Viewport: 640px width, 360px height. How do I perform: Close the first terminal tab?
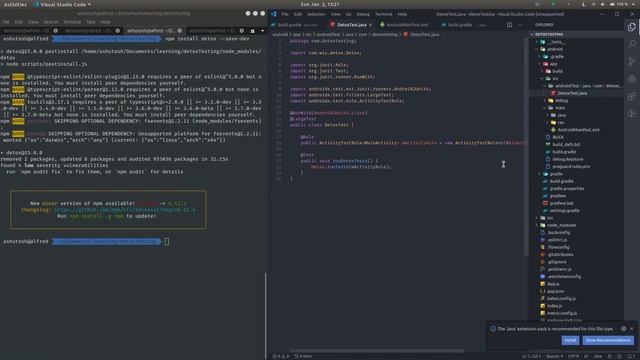[x=56, y=31]
